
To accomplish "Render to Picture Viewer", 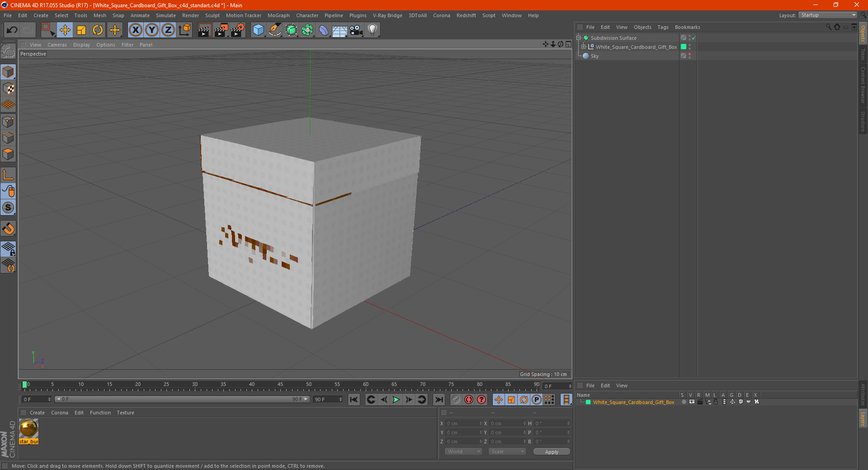I will pyautogui.click(x=221, y=30).
